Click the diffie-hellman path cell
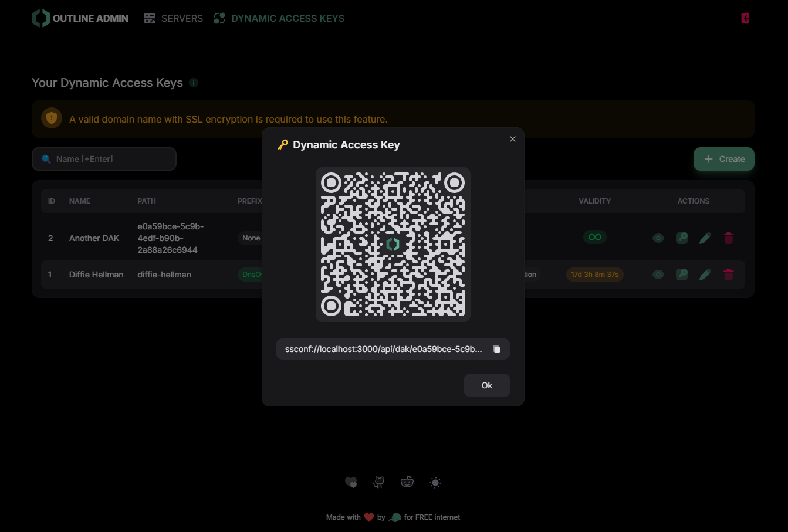 (x=164, y=275)
